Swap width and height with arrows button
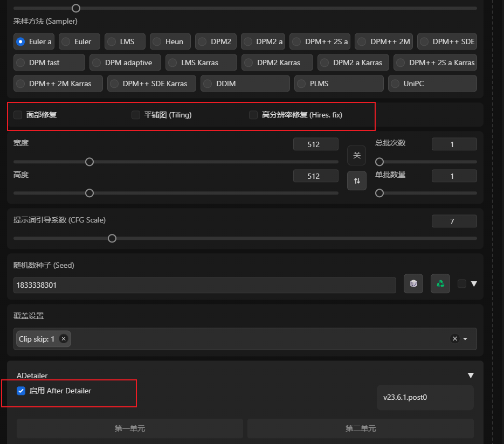Image resolution: width=504 pixels, height=444 pixels. [x=357, y=181]
